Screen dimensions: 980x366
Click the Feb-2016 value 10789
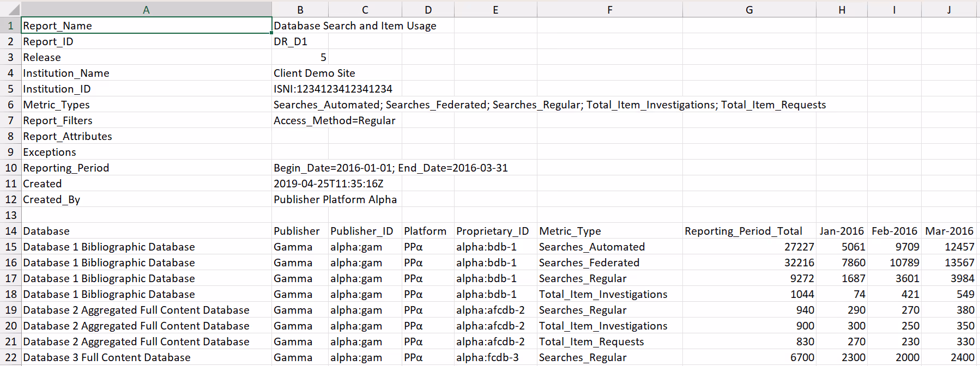(894, 263)
